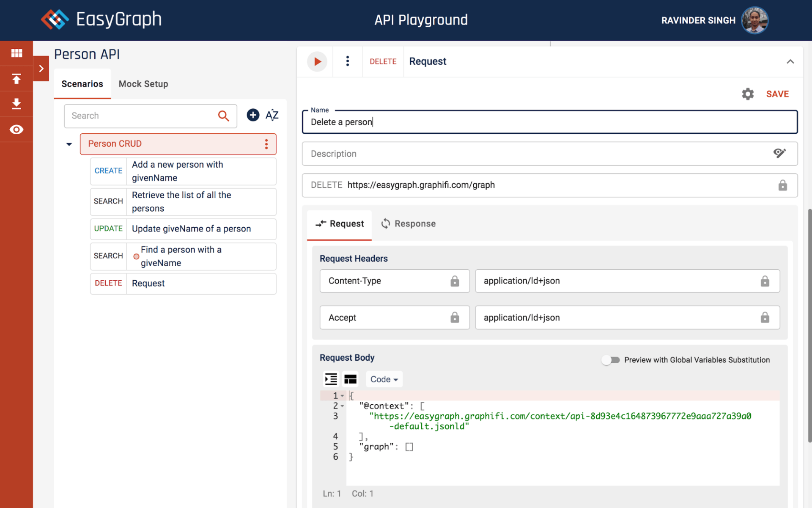The image size is (812, 508).
Task: Sort scenarios alphabetically with AZ icon
Action: tap(272, 115)
